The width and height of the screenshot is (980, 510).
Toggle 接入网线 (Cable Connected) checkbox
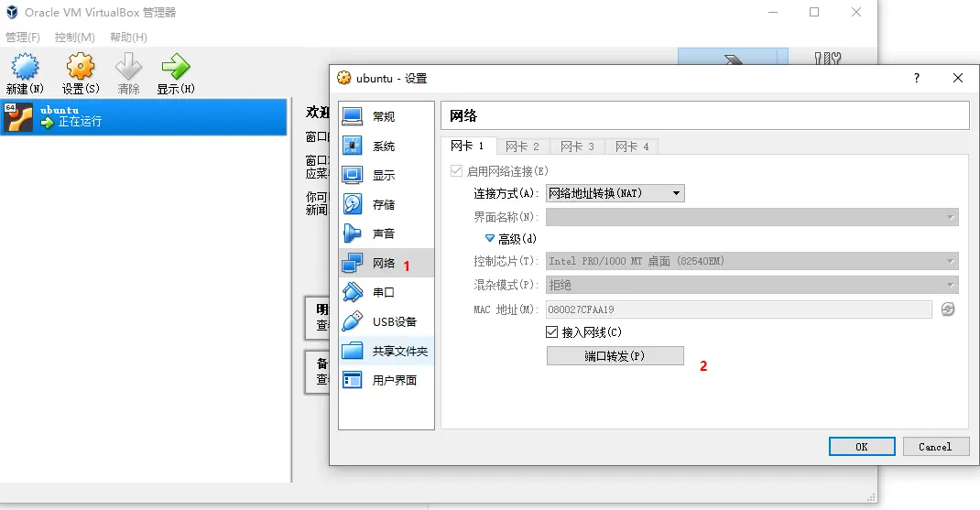pyautogui.click(x=551, y=331)
